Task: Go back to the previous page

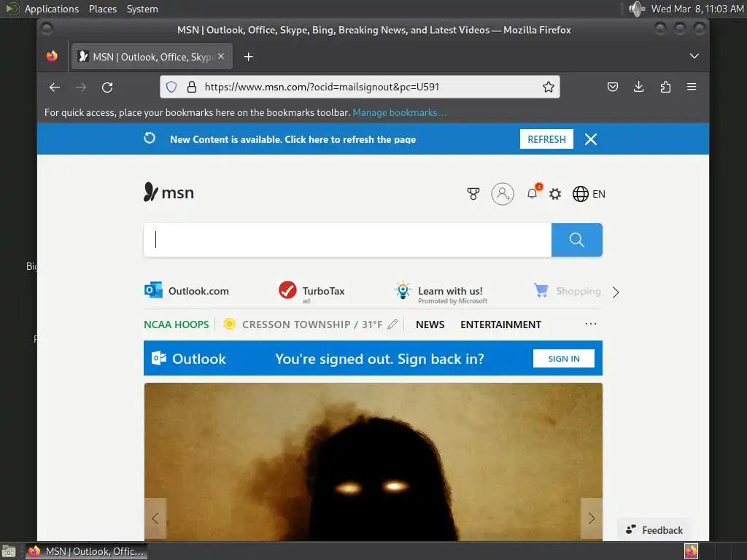Action: coord(54,87)
